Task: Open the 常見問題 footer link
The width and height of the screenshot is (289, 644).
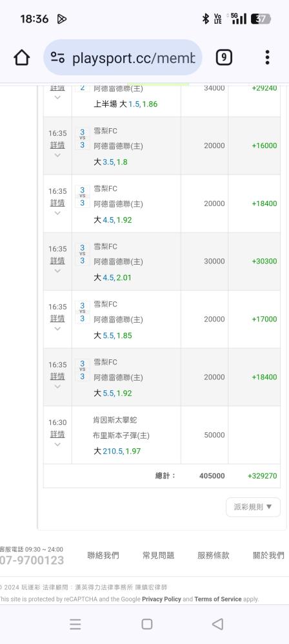Action: click(159, 555)
